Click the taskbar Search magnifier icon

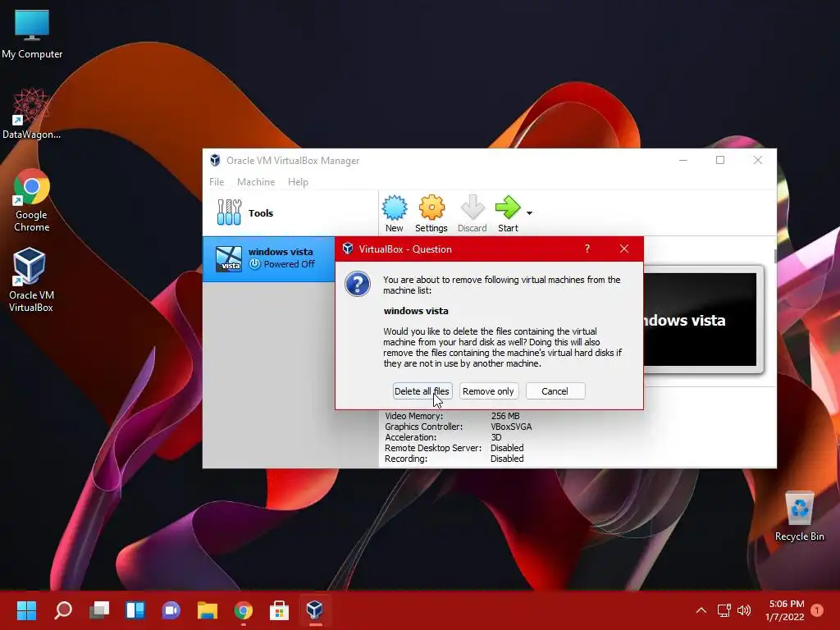[x=62, y=610]
